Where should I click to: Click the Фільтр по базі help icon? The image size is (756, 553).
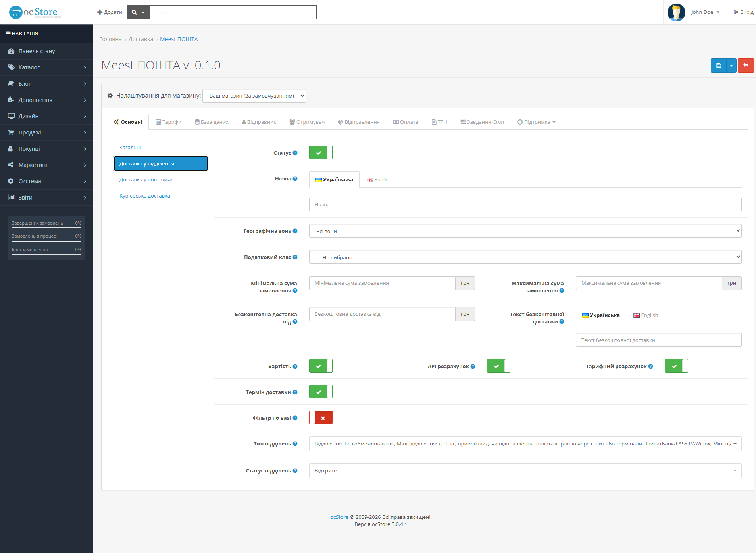point(295,418)
